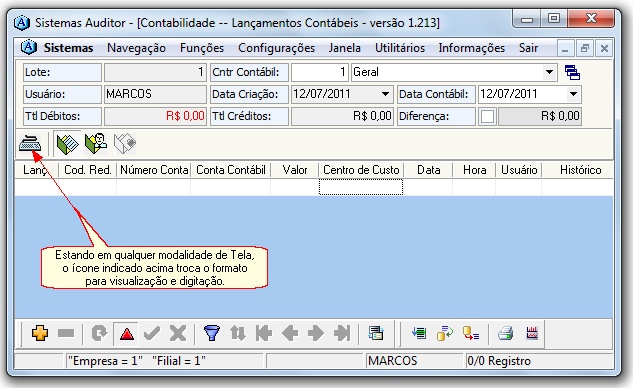
Task: Expand the Geral centro contábil dropdown
Action: click(549, 72)
